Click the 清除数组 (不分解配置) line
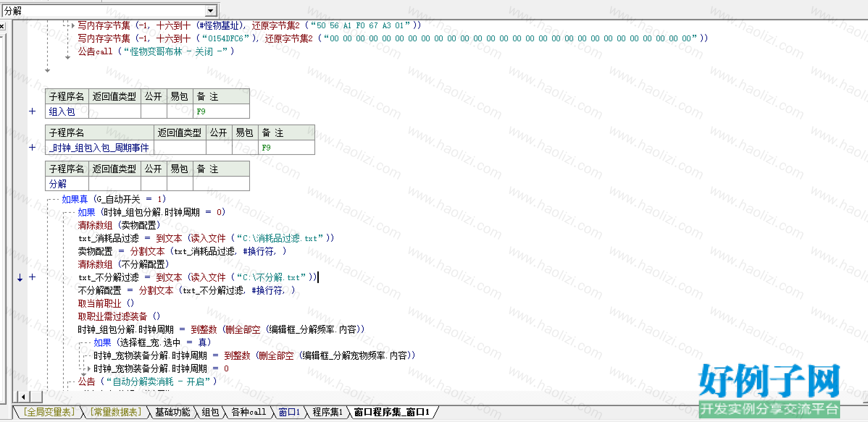 coord(123,264)
